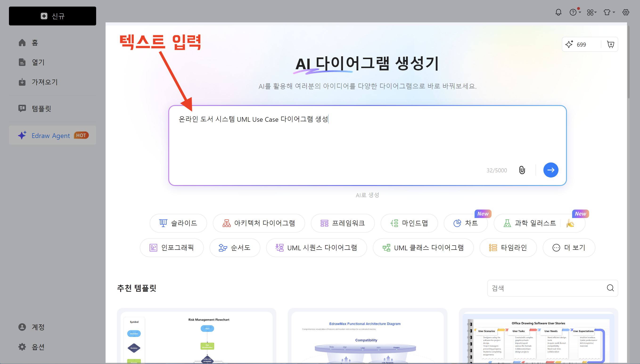Go to 템플릿 in the sidebar
640x364 pixels.
(x=41, y=109)
